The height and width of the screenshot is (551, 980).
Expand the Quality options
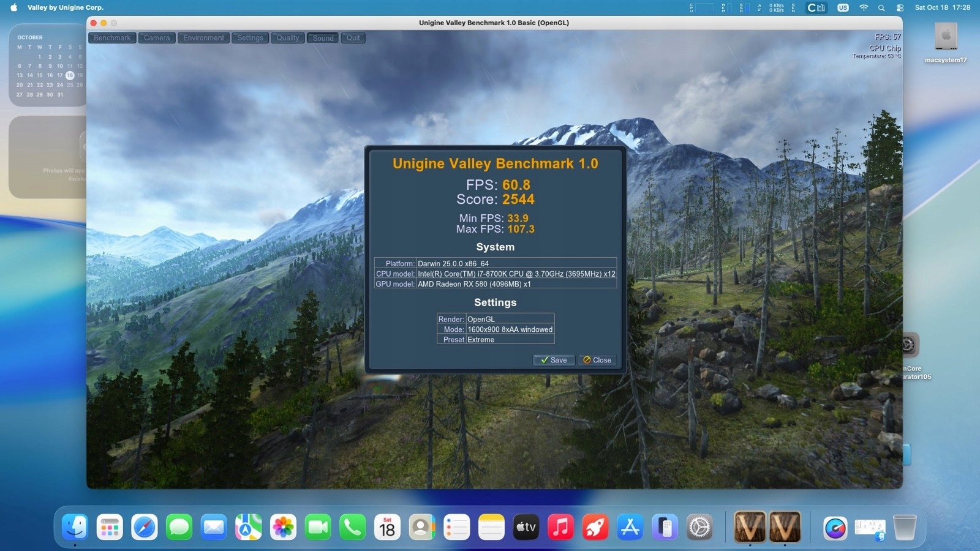coord(287,38)
